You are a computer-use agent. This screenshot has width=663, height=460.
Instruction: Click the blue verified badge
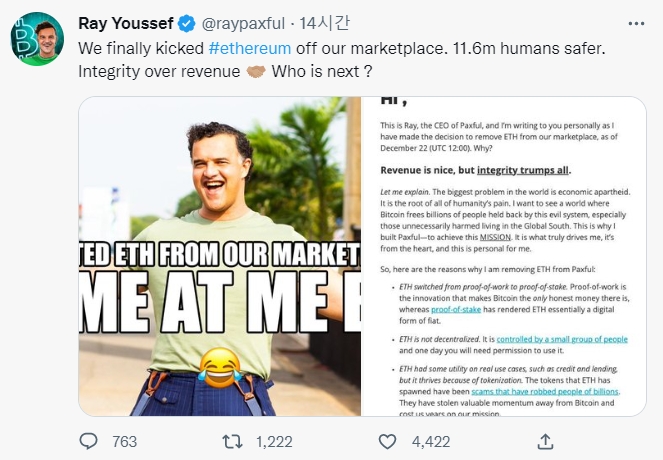pyautogui.click(x=189, y=23)
